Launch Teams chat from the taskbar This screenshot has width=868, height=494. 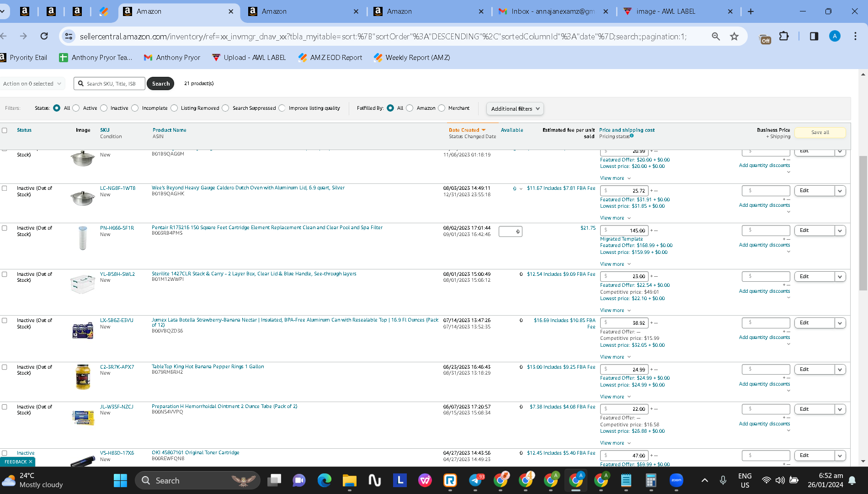[x=299, y=480]
